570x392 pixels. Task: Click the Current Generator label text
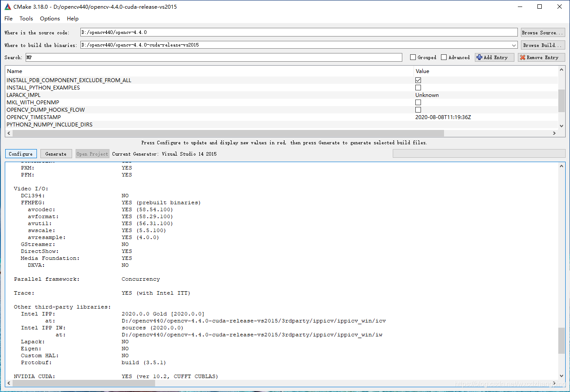click(164, 154)
